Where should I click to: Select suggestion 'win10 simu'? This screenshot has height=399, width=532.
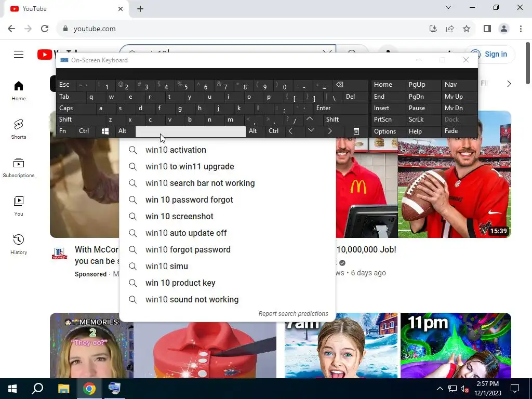click(x=228, y=267)
